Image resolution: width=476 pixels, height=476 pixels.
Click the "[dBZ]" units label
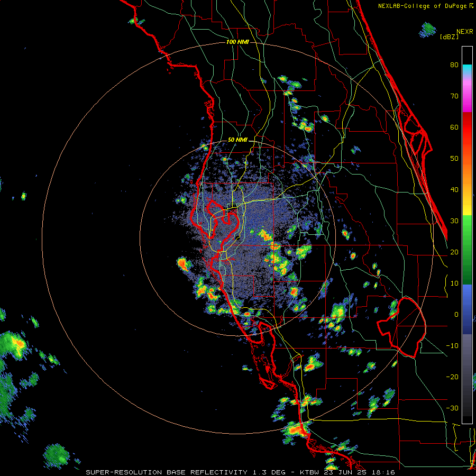tap(449, 36)
